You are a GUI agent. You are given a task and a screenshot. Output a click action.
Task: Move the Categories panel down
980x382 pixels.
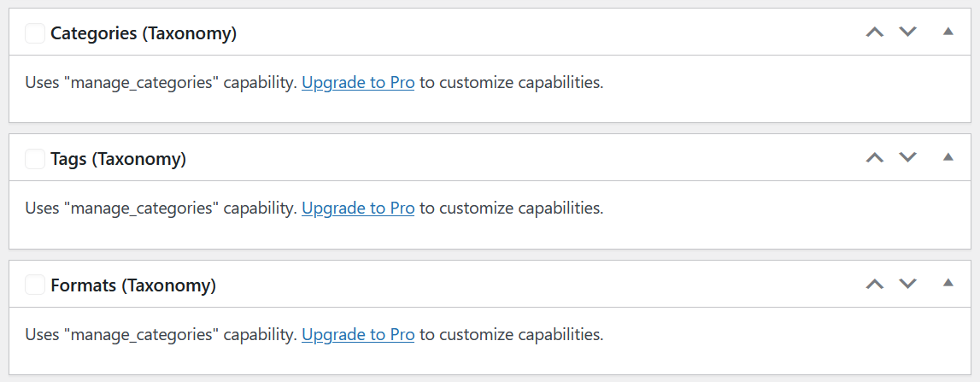click(x=907, y=32)
